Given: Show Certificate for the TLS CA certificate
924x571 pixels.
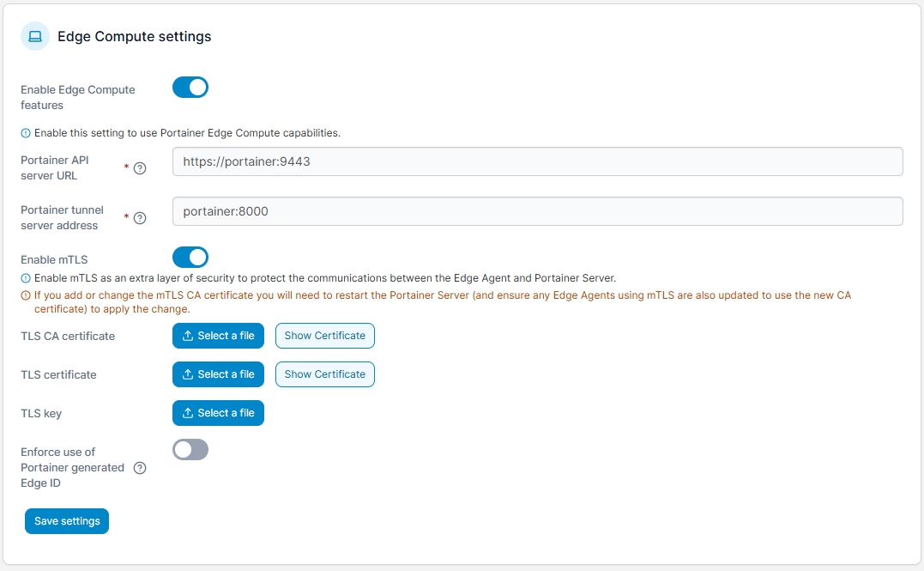Looking at the screenshot, I should 324,336.
